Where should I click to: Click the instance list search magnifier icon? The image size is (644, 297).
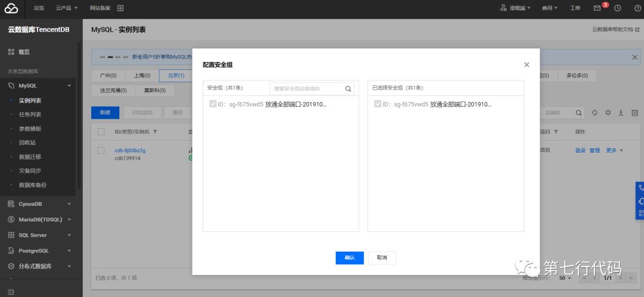[578, 113]
